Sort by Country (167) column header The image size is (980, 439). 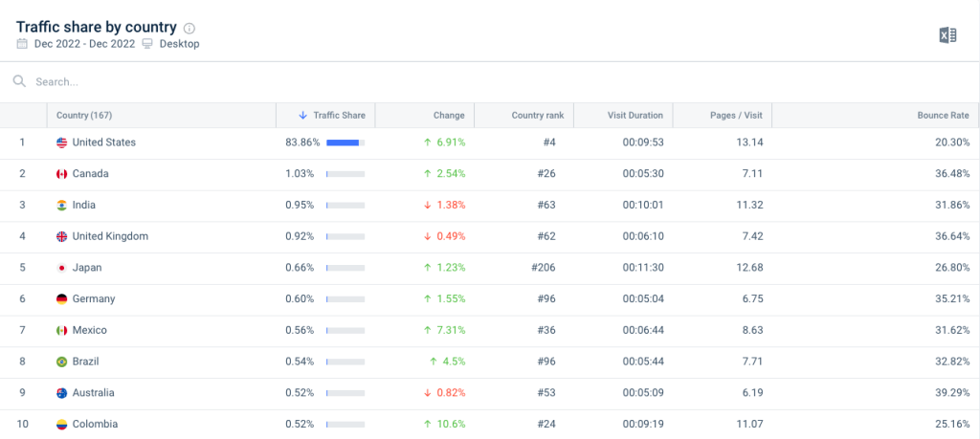click(x=161, y=115)
